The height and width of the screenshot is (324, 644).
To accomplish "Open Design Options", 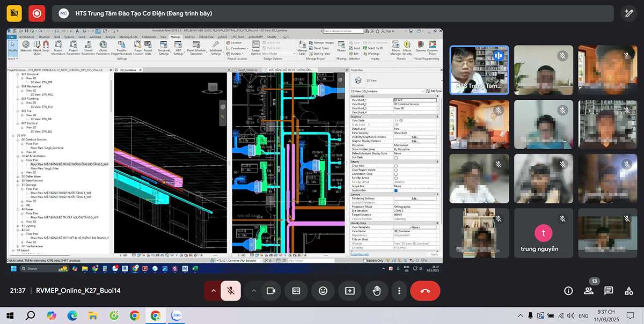I will coord(255,48).
